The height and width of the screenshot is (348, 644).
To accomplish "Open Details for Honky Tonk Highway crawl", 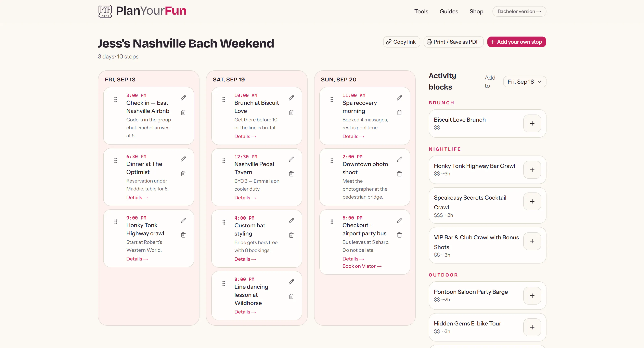I will [137, 259].
